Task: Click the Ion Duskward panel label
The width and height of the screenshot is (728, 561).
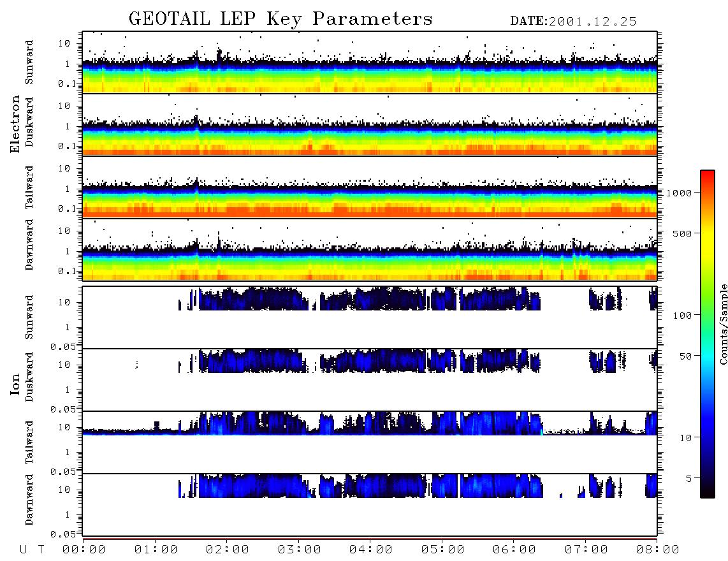Action: (29, 377)
